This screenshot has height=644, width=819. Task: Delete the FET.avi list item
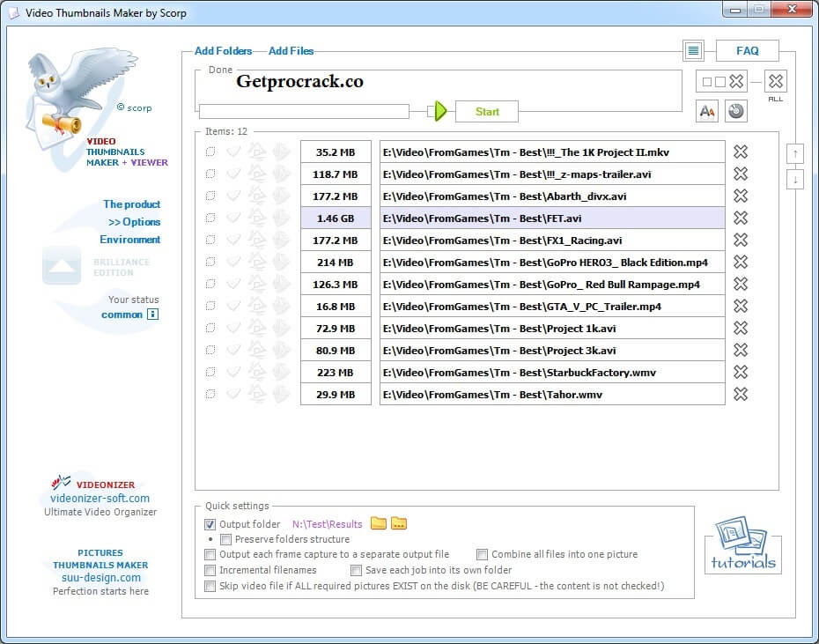point(740,218)
